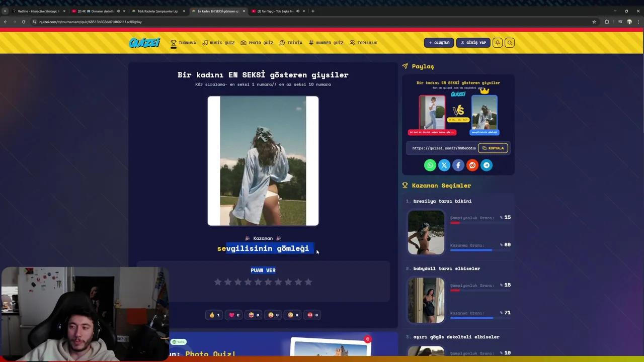This screenshot has width=644, height=362.
Task: Share via the X icon
Action: [x=444, y=165]
